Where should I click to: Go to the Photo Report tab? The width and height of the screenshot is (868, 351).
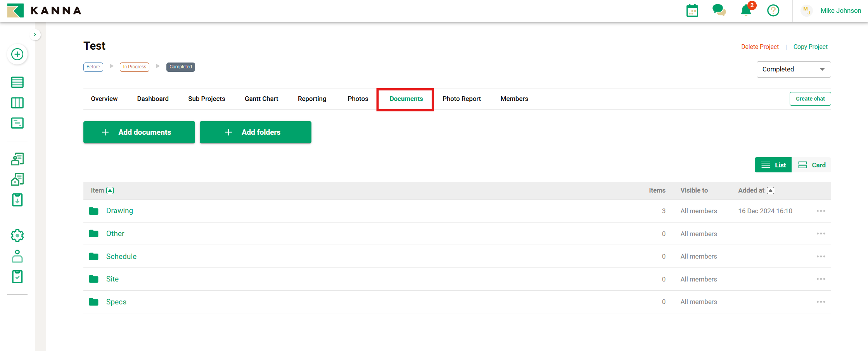[462, 99]
